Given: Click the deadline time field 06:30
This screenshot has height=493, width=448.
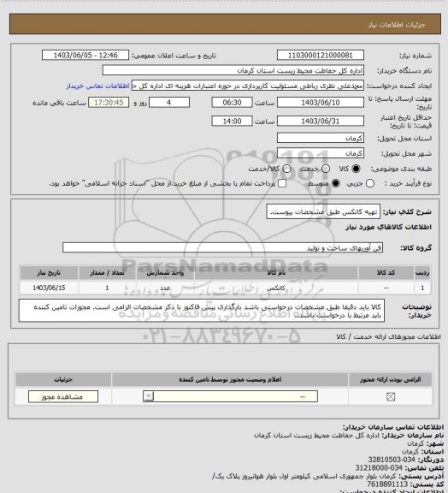Looking at the screenshot, I should pos(232,103).
